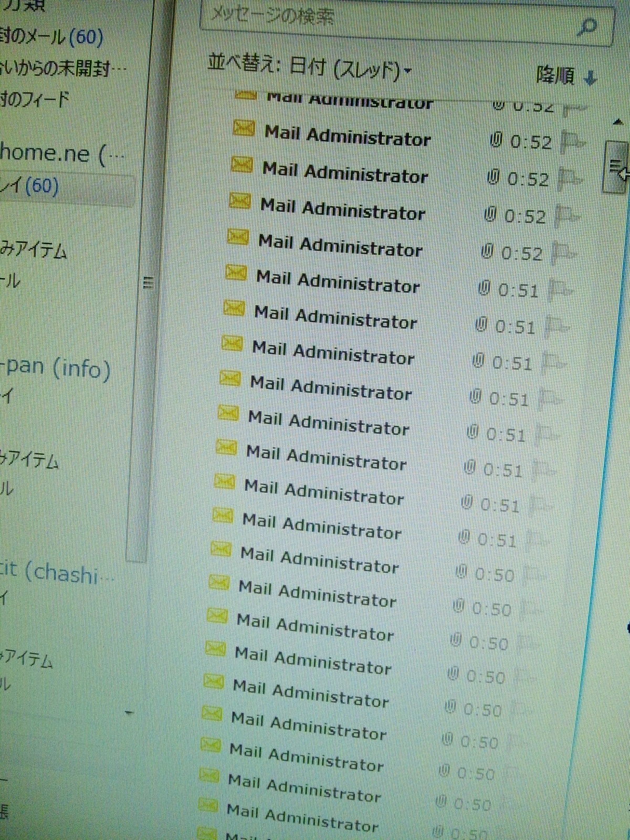630x840 pixels.
Task: Click the magnifier icon in the search box
Action: [588, 26]
